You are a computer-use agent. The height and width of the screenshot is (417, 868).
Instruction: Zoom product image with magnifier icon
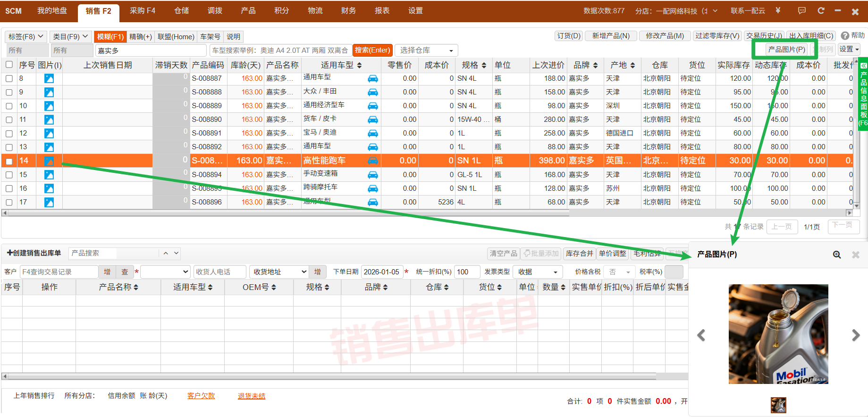click(836, 255)
